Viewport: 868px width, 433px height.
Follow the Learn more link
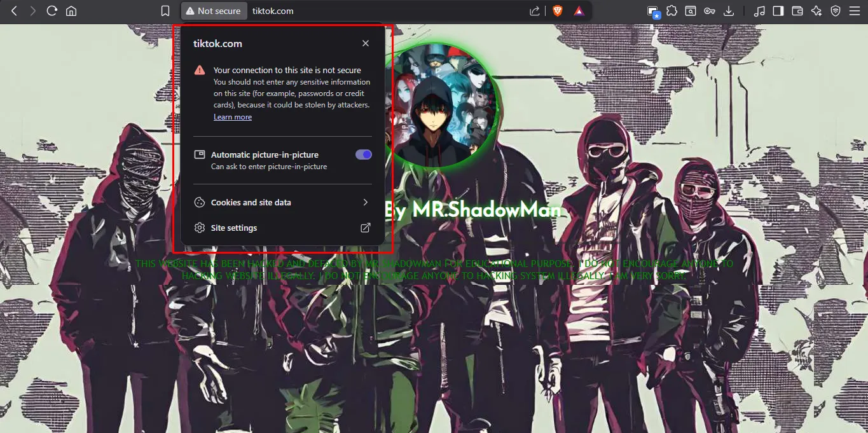click(x=233, y=117)
